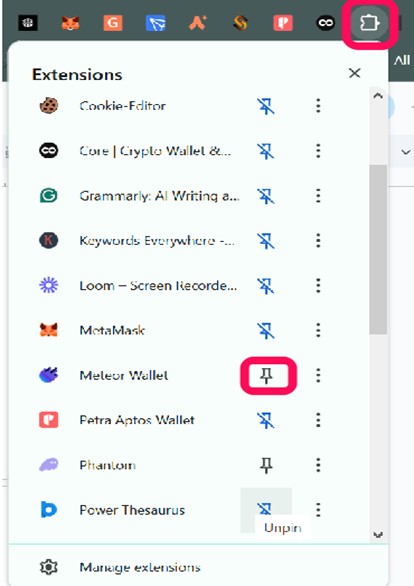Pin the Phantom extension to the toolbar
Screen dimensions: 414x586
(x=266, y=465)
